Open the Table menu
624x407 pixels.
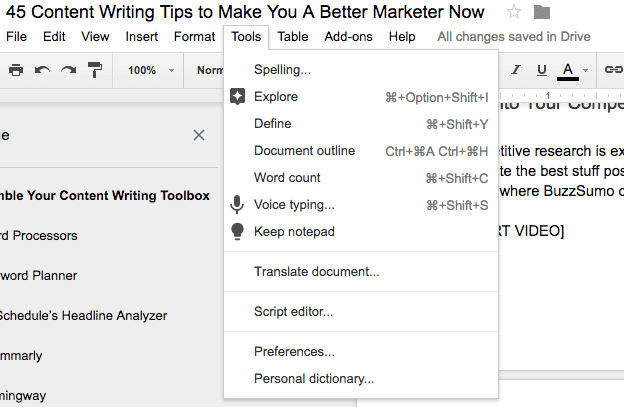click(293, 37)
